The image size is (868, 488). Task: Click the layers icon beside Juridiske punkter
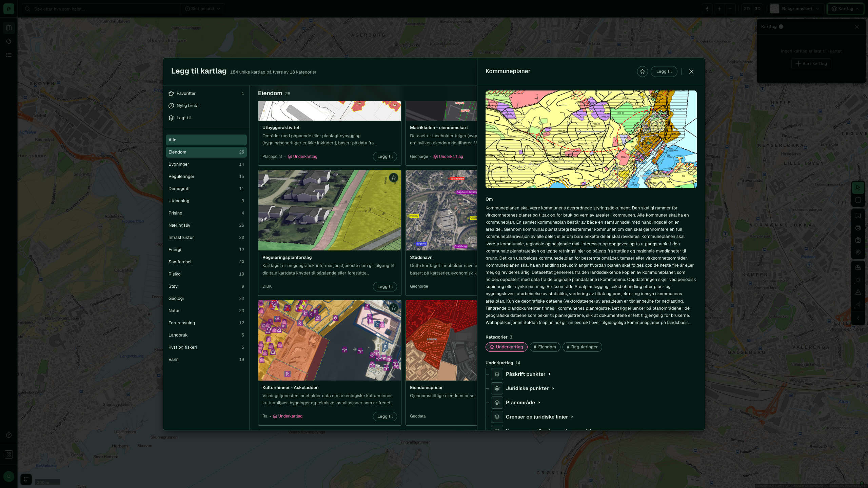tap(497, 388)
